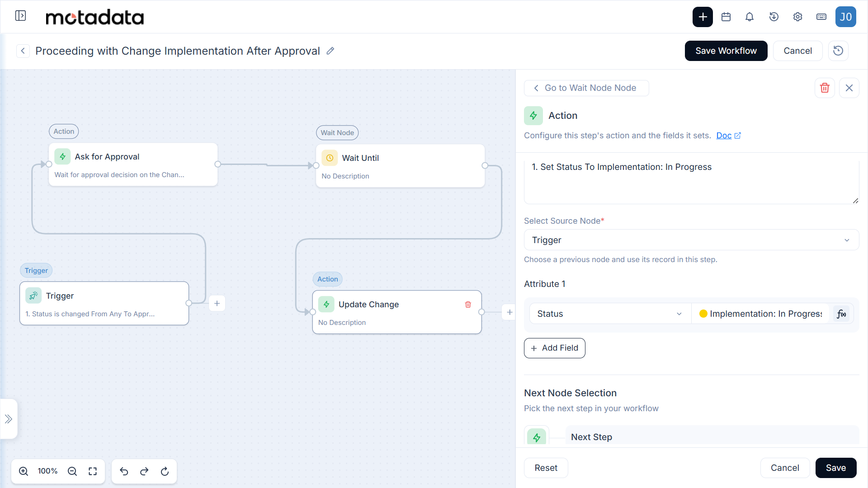Click Save Workflow button
This screenshot has width=868, height=488.
click(x=726, y=51)
